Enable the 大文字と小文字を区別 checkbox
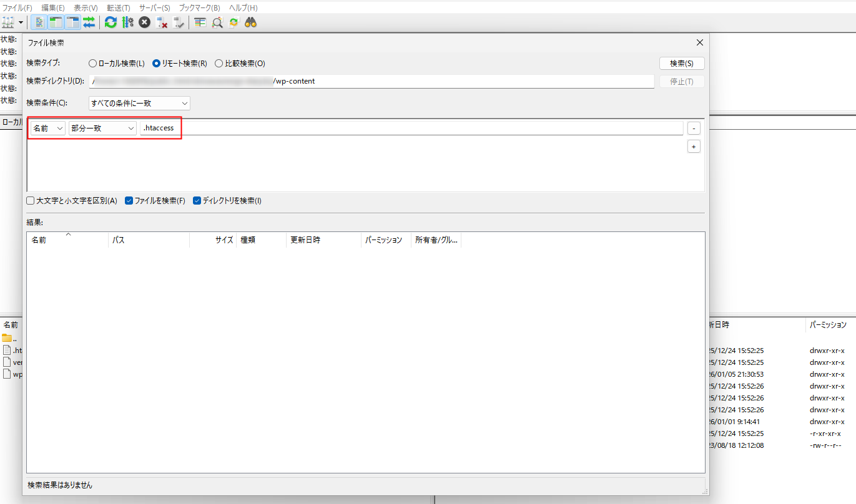Image resolution: width=856 pixels, height=504 pixels. point(29,200)
